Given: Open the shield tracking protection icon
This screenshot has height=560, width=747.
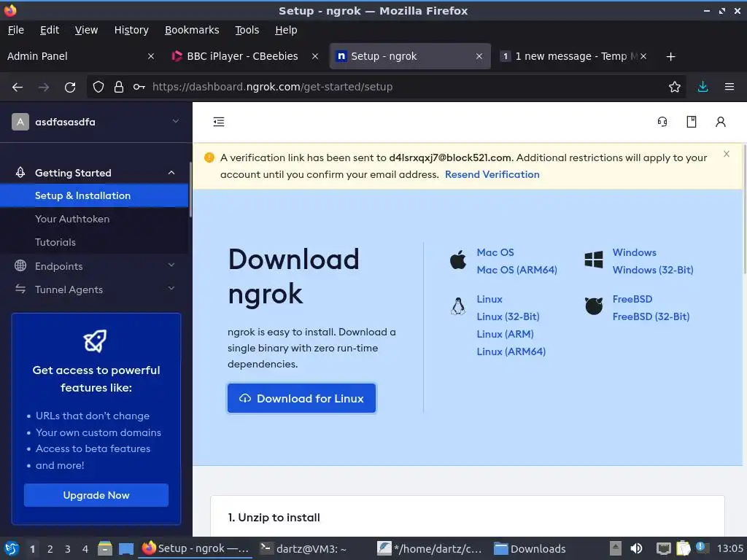Looking at the screenshot, I should (98, 87).
